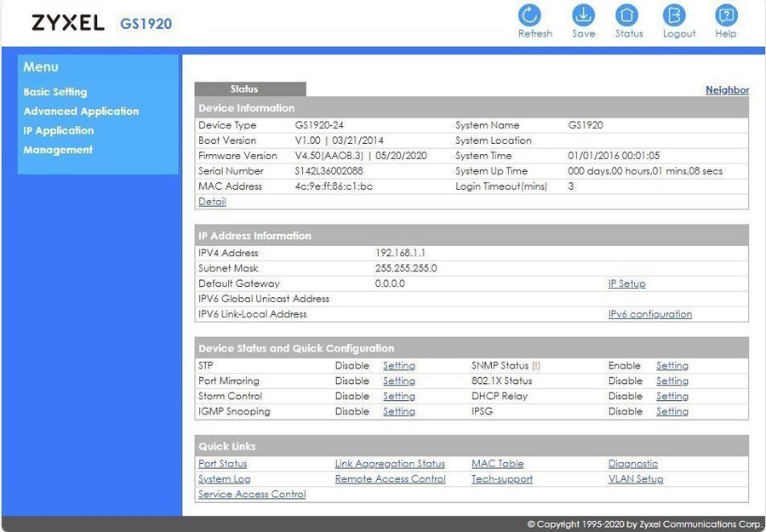Go to IPv6 configuration

(649, 314)
